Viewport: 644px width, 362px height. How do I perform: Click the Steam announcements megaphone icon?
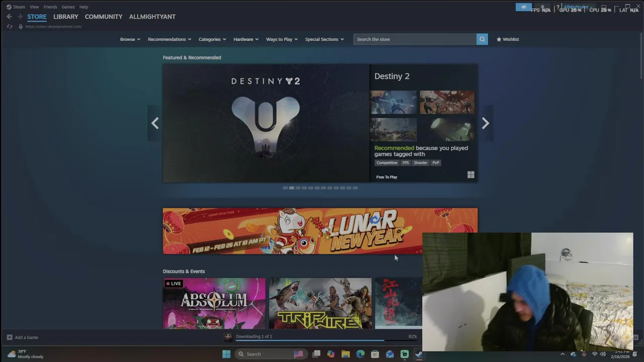click(x=523, y=7)
